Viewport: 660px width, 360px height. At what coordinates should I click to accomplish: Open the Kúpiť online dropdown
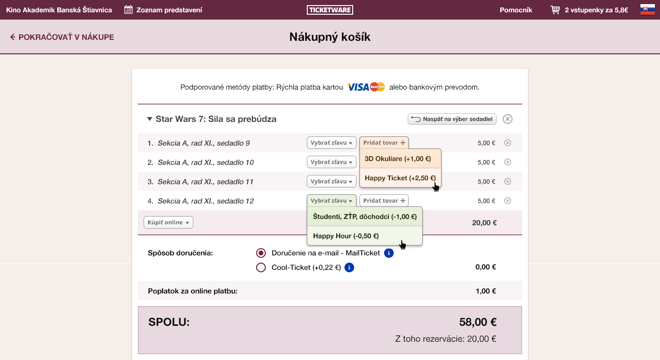tap(168, 222)
